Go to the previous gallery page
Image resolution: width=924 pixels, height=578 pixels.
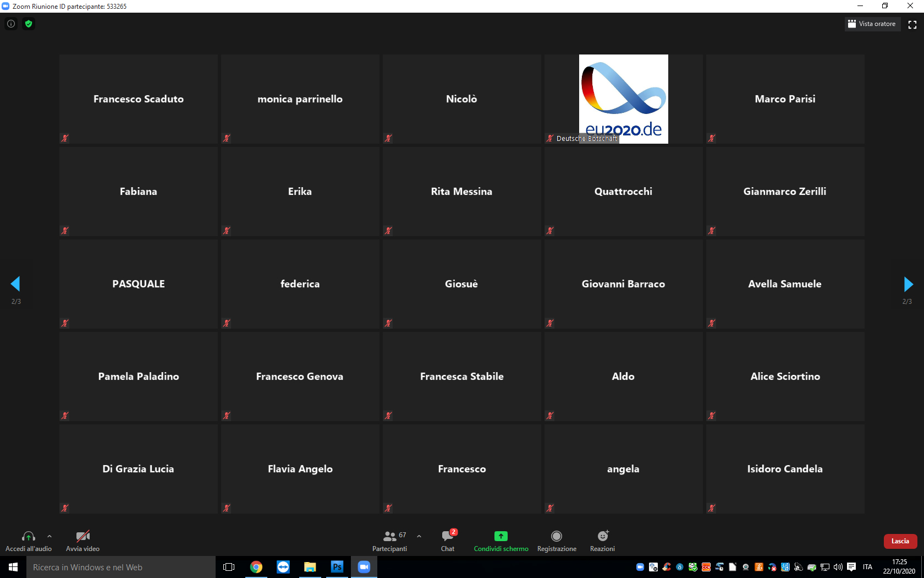pos(15,284)
